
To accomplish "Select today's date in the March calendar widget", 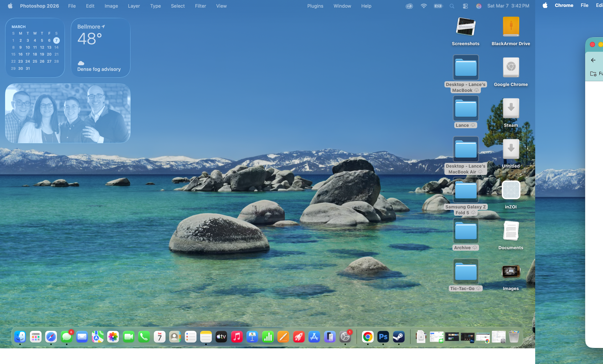I will point(56,40).
